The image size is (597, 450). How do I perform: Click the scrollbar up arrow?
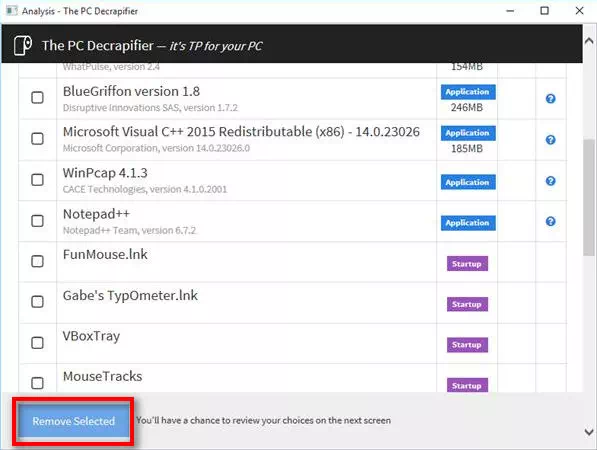pos(589,41)
